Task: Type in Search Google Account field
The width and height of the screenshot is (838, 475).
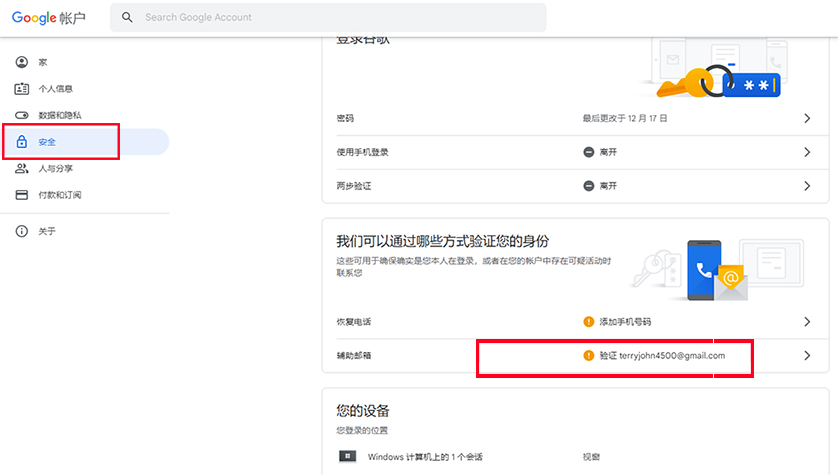Action: (x=340, y=17)
